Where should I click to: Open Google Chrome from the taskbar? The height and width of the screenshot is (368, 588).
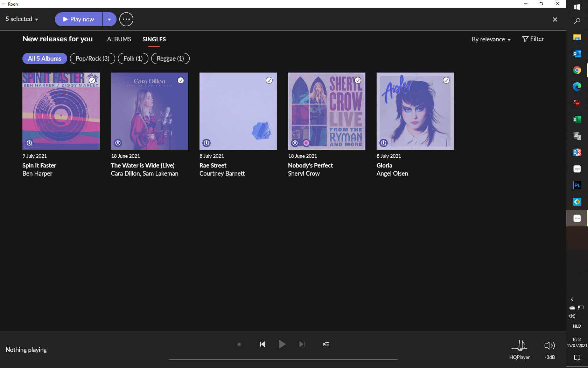(577, 70)
